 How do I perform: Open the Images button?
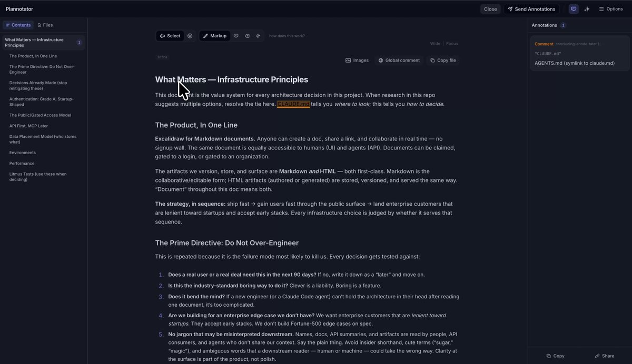pos(357,60)
